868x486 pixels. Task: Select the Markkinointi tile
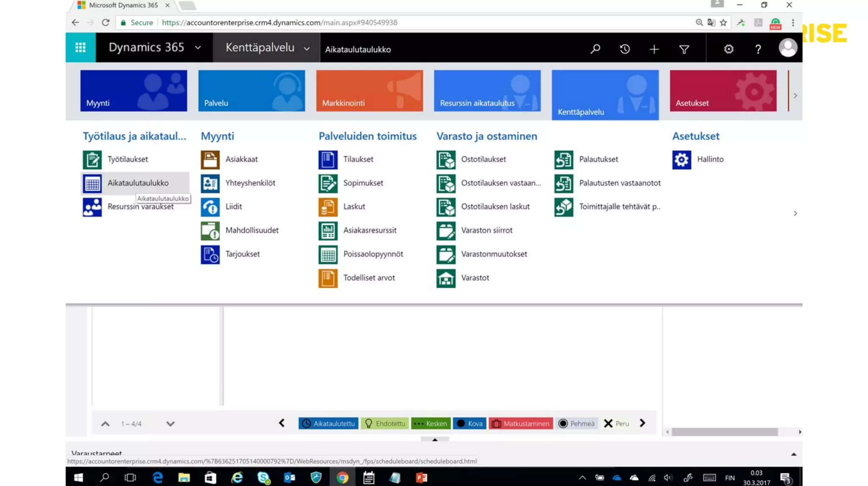[369, 91]
